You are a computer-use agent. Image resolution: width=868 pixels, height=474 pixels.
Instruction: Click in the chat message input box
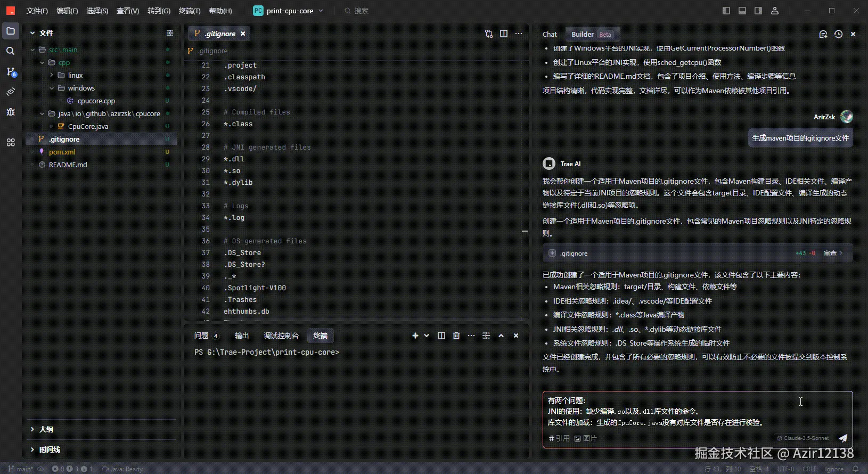click(698, 411)
